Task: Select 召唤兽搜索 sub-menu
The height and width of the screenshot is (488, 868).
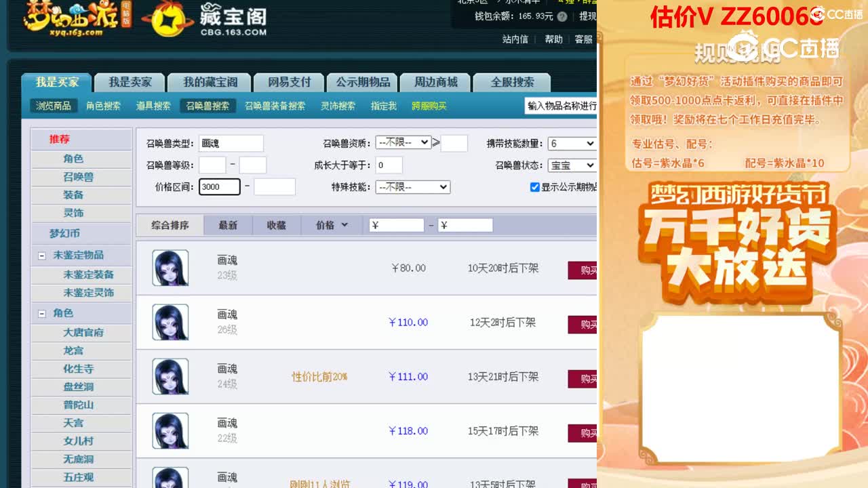Action: 208,106
